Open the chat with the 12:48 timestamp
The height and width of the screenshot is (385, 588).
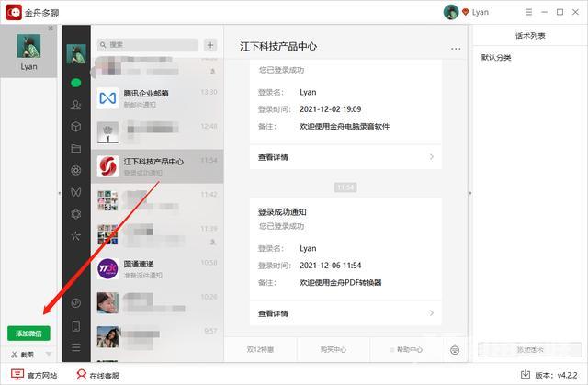tap(157, 132)
